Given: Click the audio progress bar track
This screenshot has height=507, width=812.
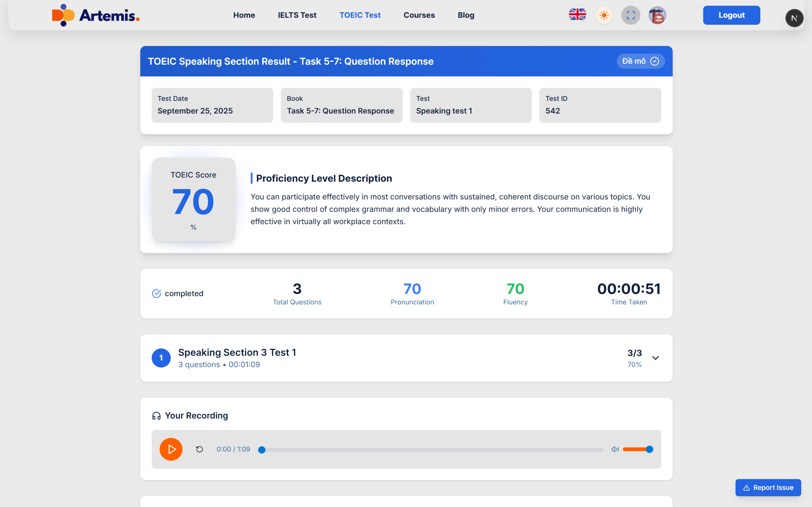Looking at the screenshot, I should [x=433, y=450].
